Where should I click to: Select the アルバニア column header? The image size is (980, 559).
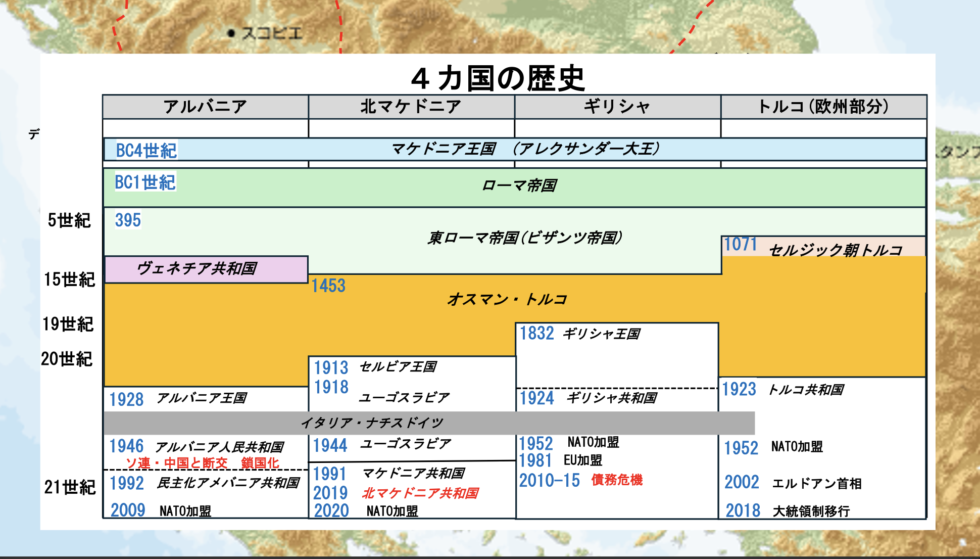point(205,107)
